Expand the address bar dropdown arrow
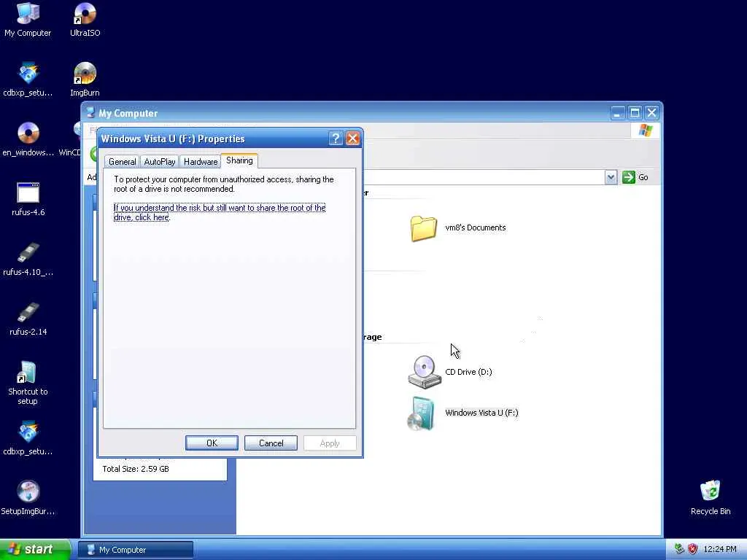 [611, 177]
